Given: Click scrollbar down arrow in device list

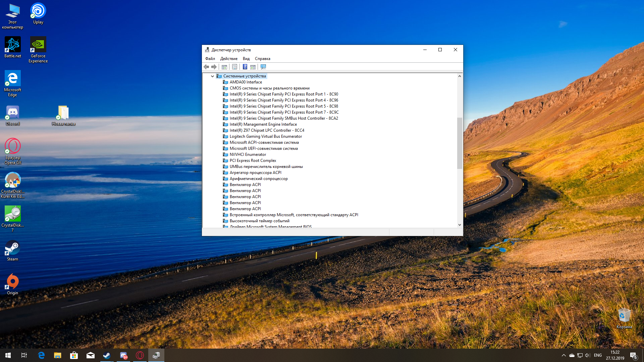Looking at the screenshot, I should click(460, 225).
